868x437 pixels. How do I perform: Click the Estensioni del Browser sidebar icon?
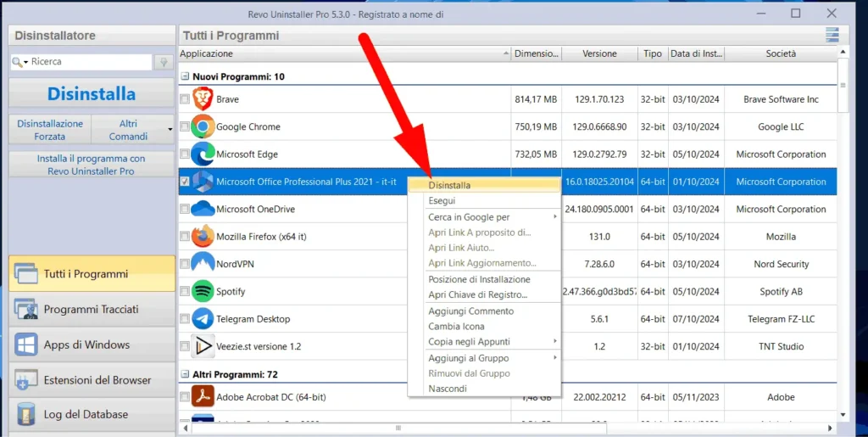(25, 380)
